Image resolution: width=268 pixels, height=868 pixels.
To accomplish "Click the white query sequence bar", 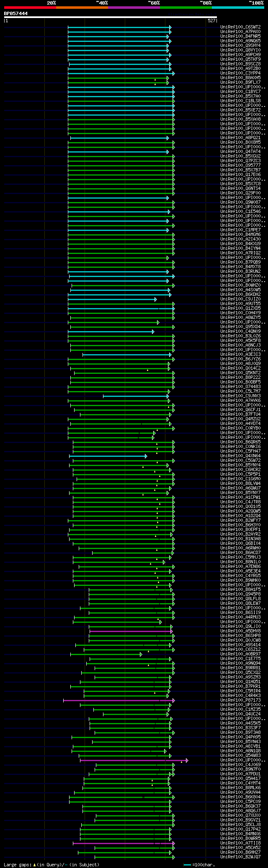I will point(110,17).
